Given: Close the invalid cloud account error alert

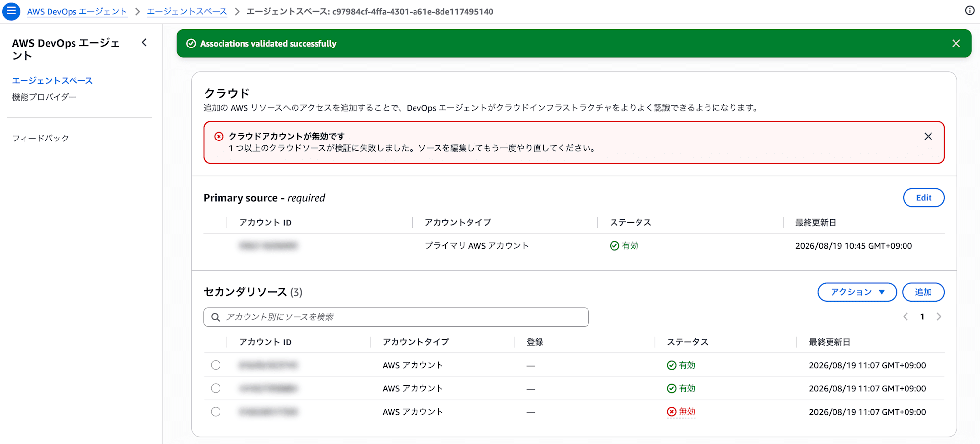Looking at the screenshot, I should tap(928, 137).
